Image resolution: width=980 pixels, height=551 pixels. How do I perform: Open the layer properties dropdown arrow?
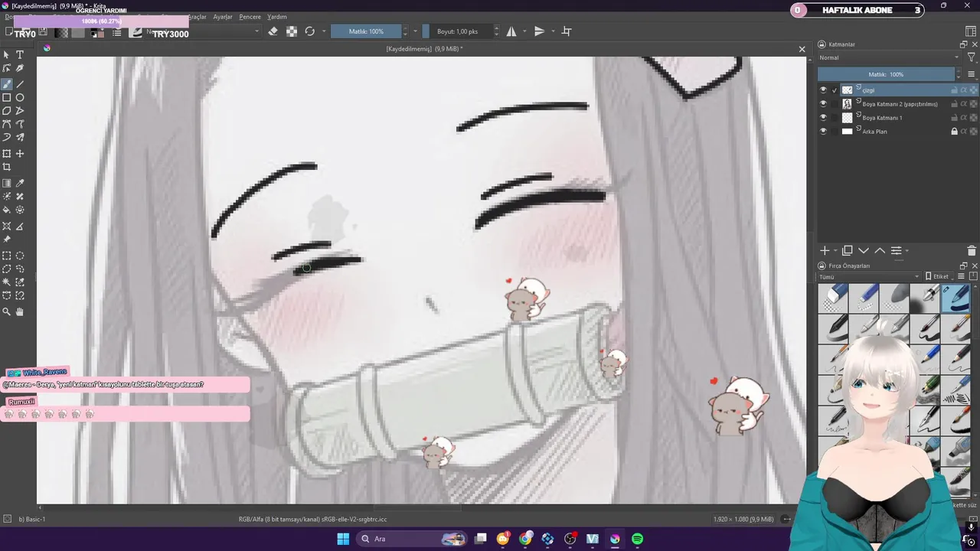[x=907, y=251]
